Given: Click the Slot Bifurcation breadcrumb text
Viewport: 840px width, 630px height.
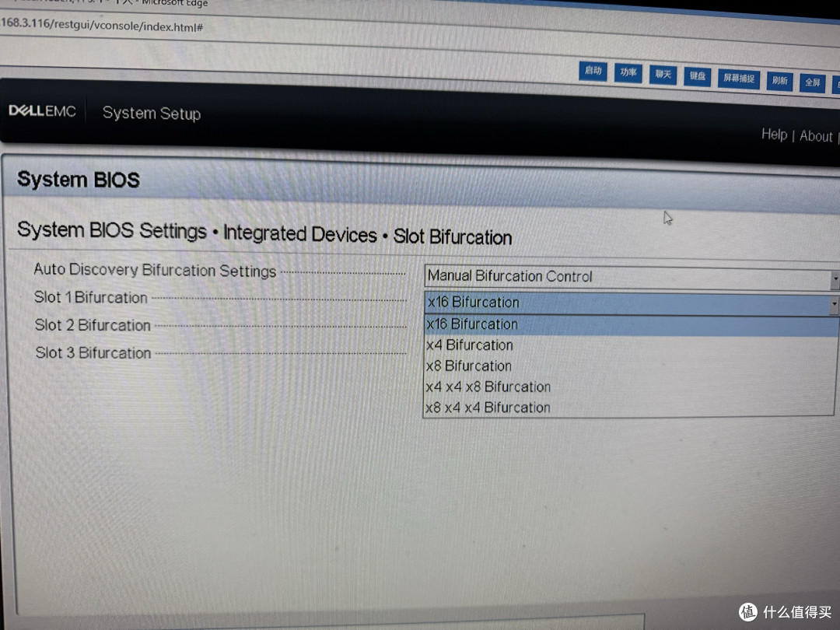Looking at the screenshot, I should [453, 236].
